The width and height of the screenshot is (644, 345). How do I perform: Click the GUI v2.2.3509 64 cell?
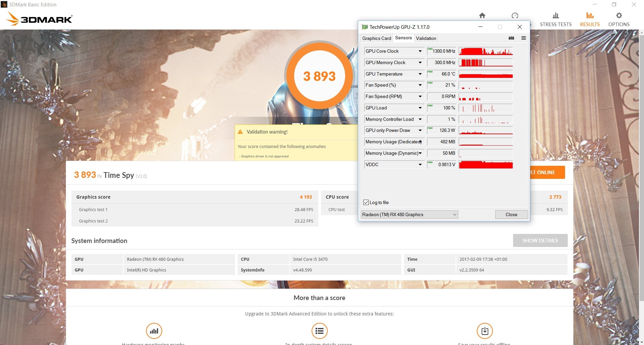pos(511,270)
